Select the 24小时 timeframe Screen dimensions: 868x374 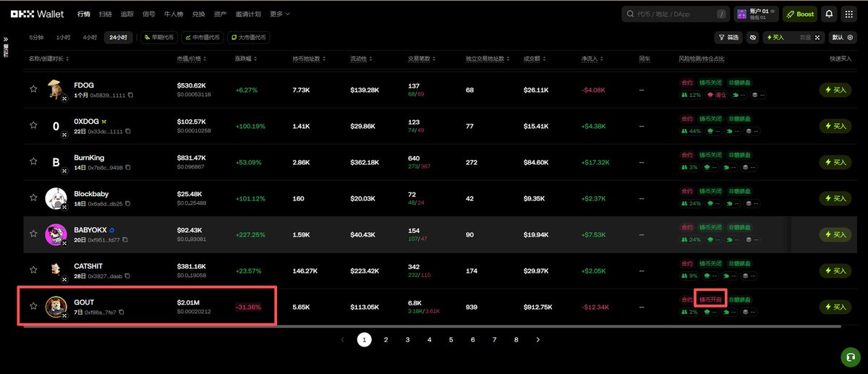coord(118,37)
